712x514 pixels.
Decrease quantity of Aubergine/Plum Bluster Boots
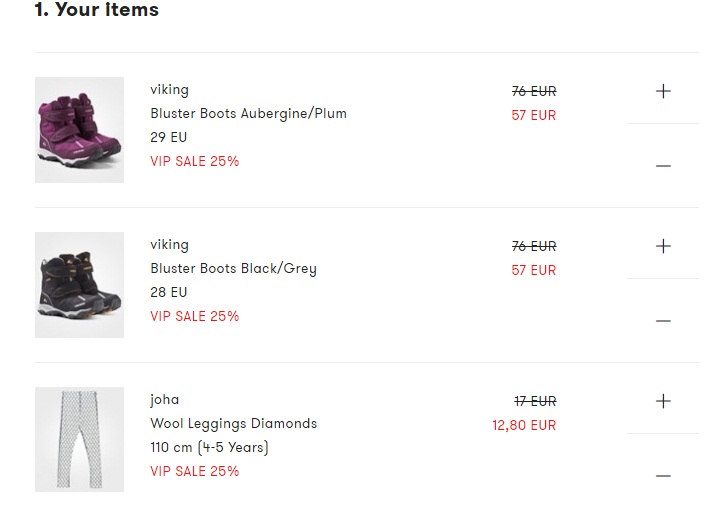[x=663, y=166]
